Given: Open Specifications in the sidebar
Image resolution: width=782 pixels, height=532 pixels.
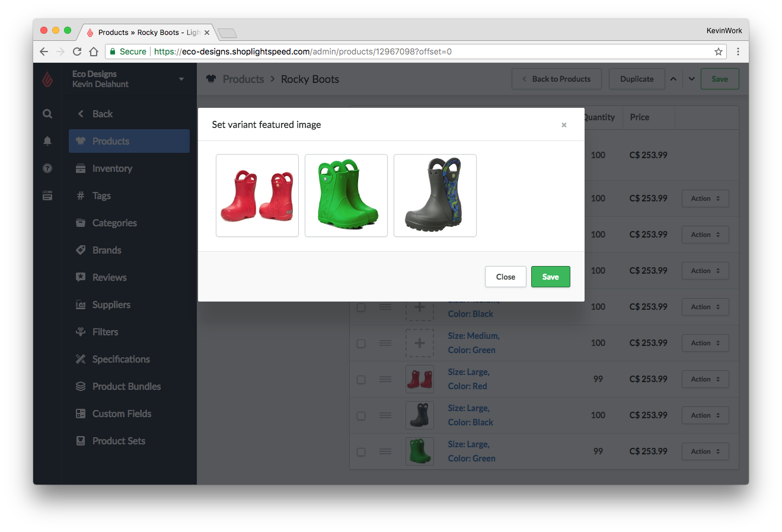Looking at the screenshot, I should pos(129,359).
